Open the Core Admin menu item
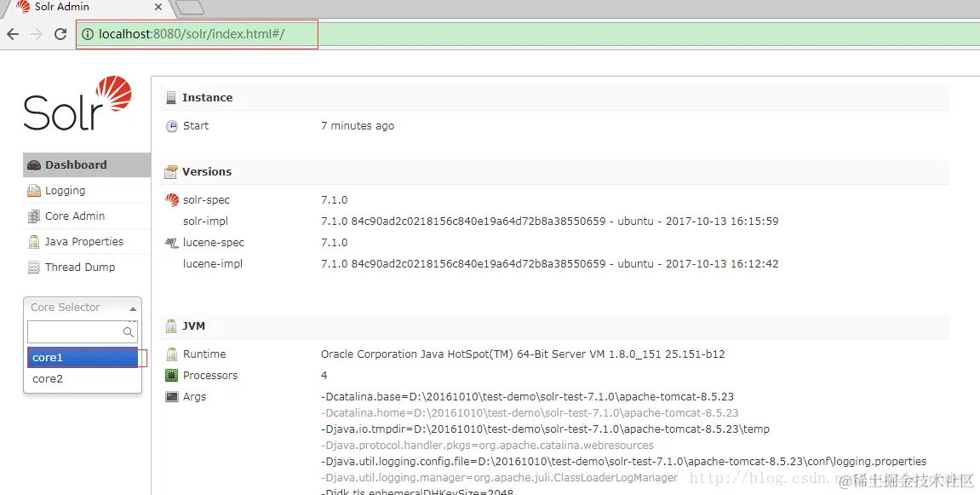980x495 pixels. click(x=87, y=216)
